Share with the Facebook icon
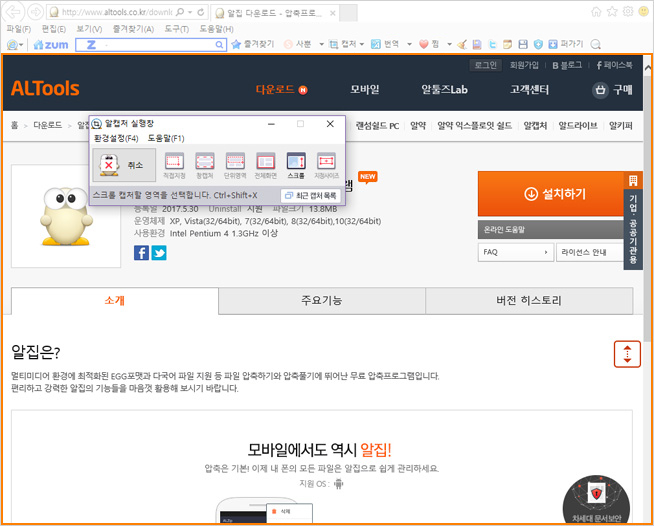Viewport: 654px width, 526px height. pos(141,253)
